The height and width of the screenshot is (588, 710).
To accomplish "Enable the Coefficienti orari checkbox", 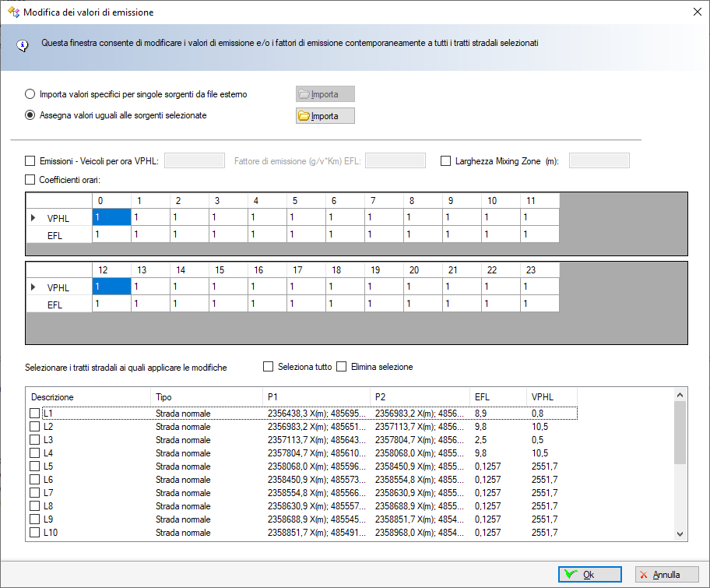I will (30, 180).
